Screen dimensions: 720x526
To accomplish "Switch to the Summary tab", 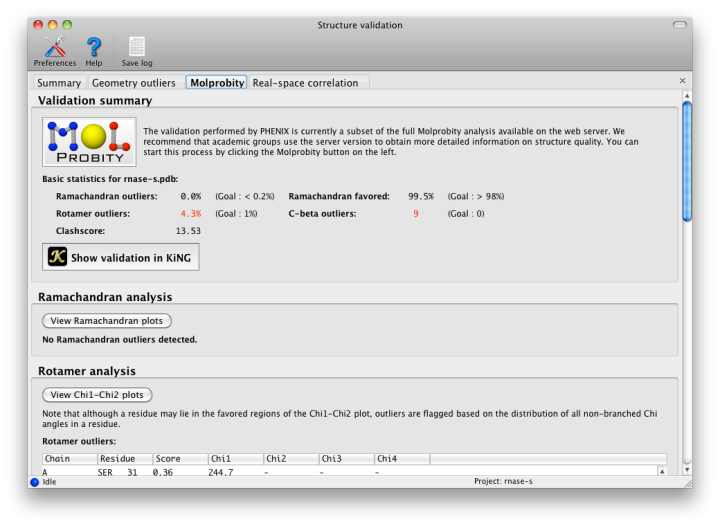I will 59,83.
